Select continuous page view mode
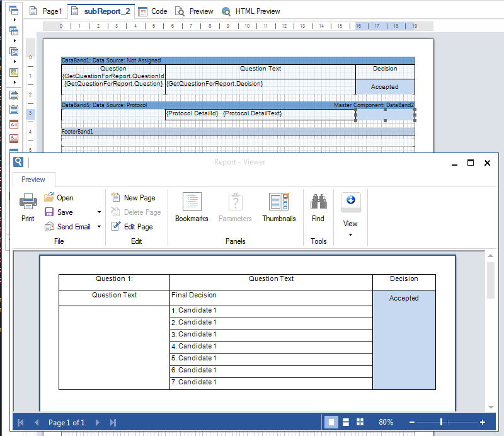The image size is (504, 436). [x=346, y=422]
